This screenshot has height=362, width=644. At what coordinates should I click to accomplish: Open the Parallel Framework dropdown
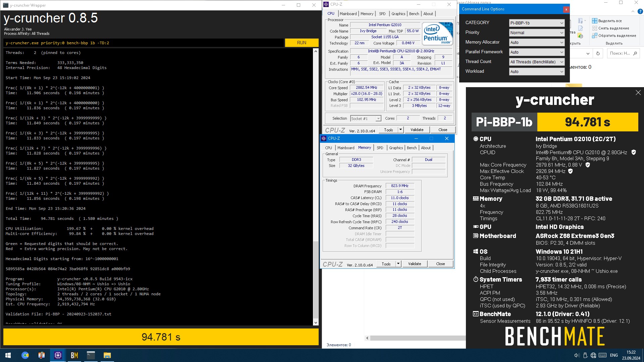pyautogui.click(x=537, y=52)
